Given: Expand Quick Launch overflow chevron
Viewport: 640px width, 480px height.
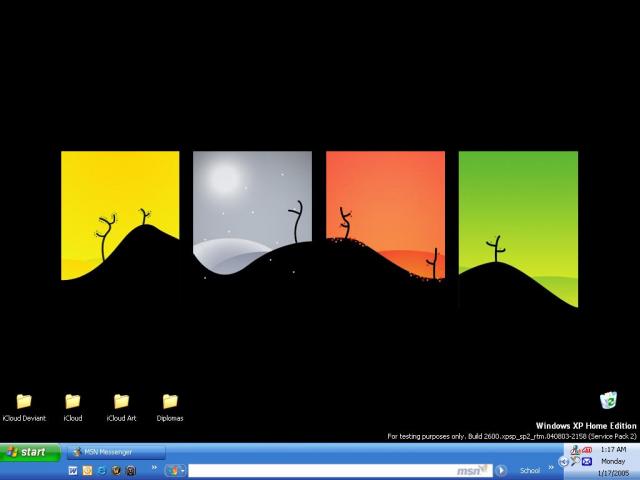Looking at the screenshot, I should click(154, 468).
